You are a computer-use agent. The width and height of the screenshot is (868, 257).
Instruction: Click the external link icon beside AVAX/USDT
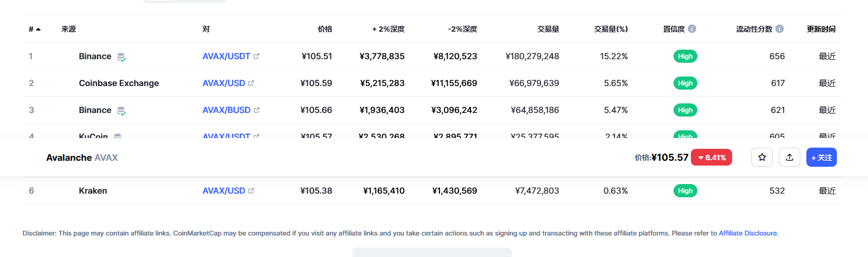click(257, 56)
